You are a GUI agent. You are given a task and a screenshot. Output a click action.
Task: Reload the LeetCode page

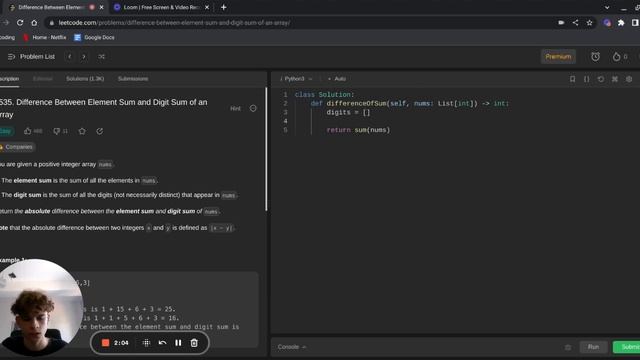[20, 23]
